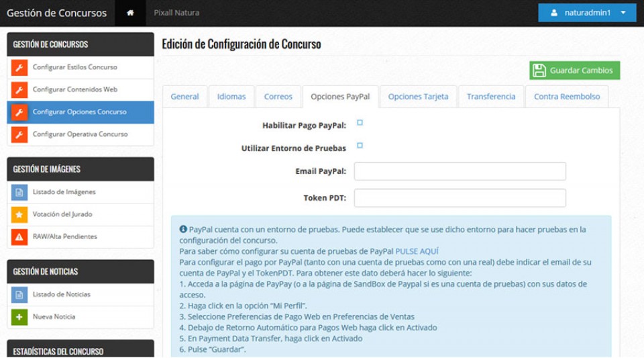Viewport: 644px width, 358px height.
Task: Click the Gestión de Concursos brand title
Action: [56, 13]
